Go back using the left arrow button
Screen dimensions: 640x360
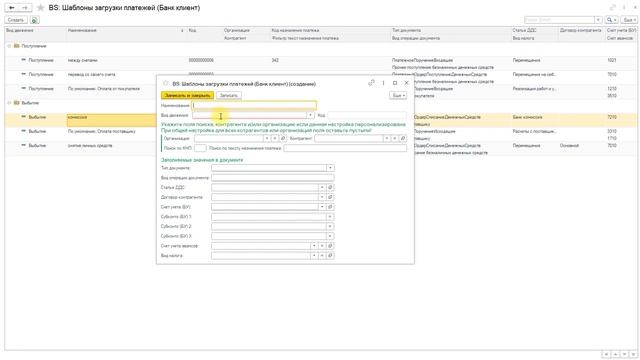(x=11, y=8)
